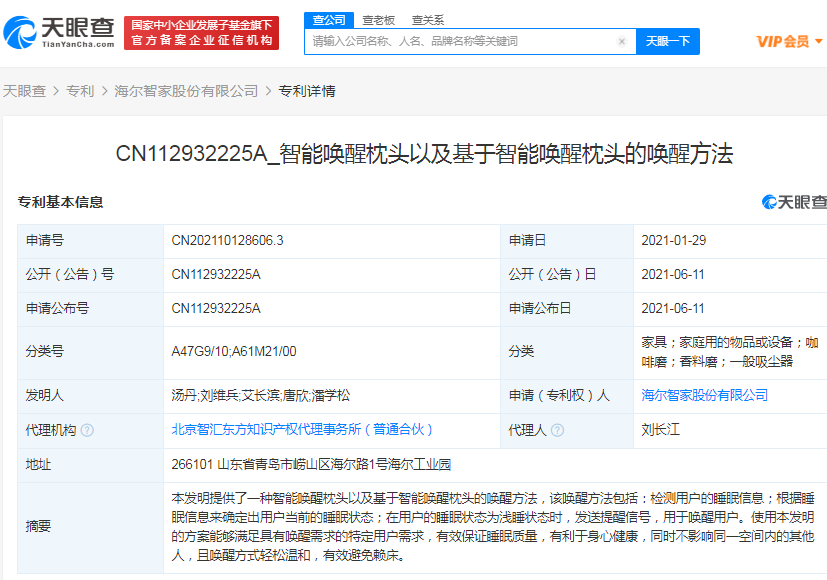Click inside the company search input field
This screenshot has width=827, height=580.
pos(450,41)
